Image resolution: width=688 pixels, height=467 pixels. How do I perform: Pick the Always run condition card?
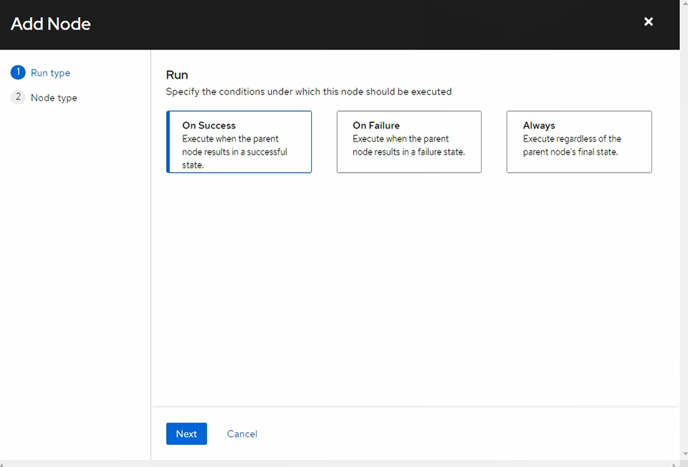579,142
